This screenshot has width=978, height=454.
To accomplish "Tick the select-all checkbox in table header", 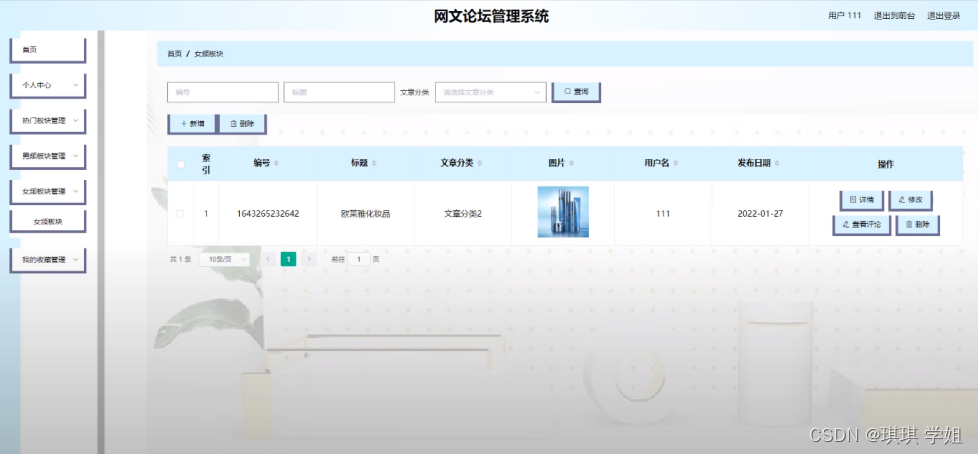I will pos(181,165).
